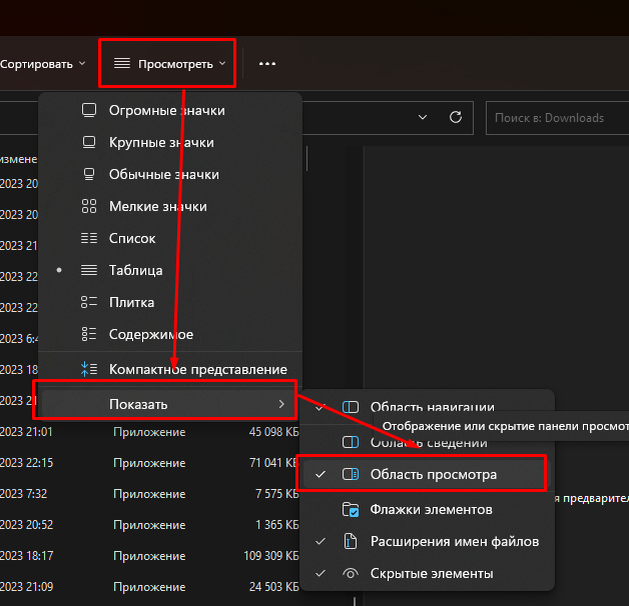Click the 2023 18:17 date cell
Viewport: 629px width, 606px height.
[x=26, y=556]
